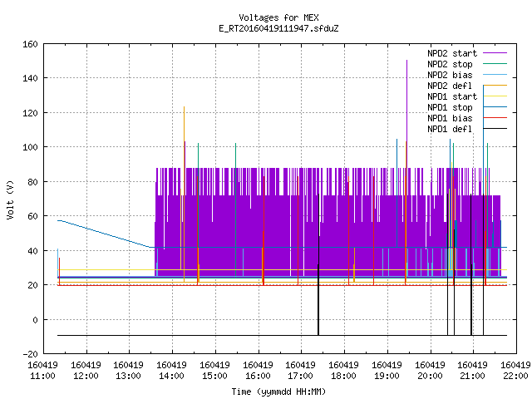Image resolution: width=532 pixels, height=399 pixels.
Task: Click the 60 y-axis tick label
Action: [x=33, y=216]
